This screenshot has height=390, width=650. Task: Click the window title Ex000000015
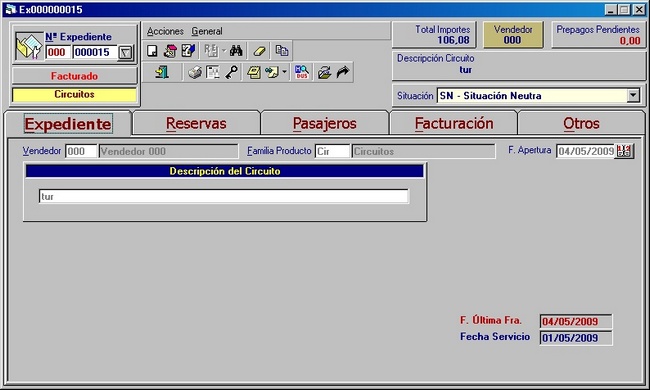coord(51,10)
